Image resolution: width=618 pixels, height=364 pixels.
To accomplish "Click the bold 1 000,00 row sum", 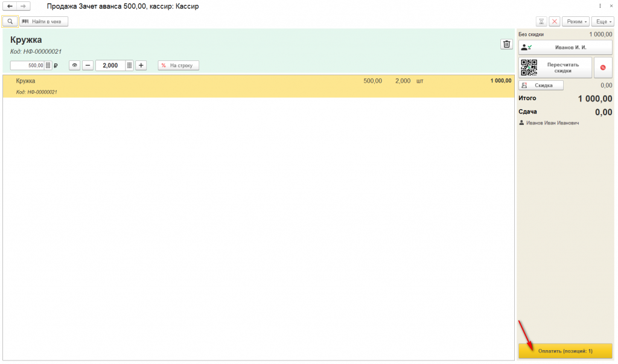I will [x=501, y=81].
